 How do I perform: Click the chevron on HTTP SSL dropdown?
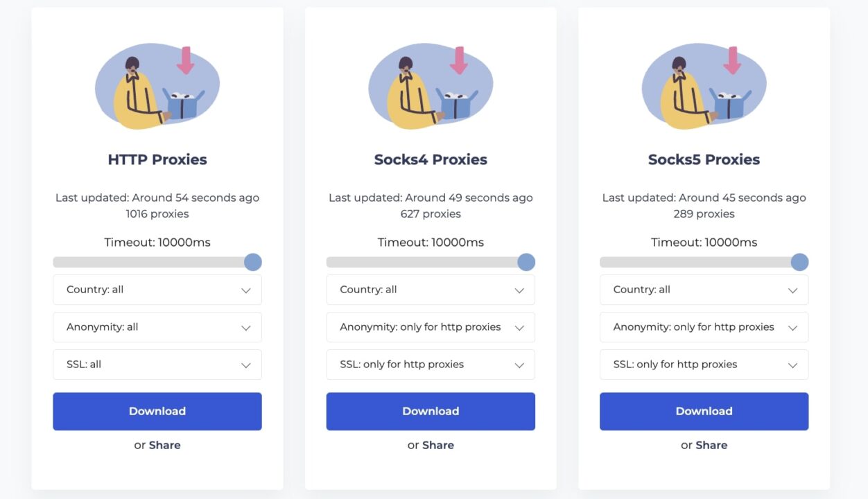click(245, 365)
